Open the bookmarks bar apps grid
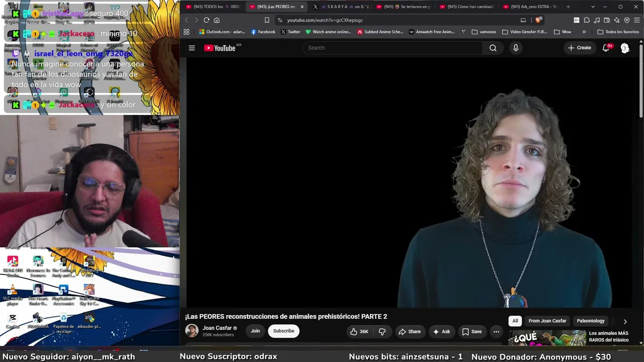Screen dimensions: 644x362 point(187,32)
